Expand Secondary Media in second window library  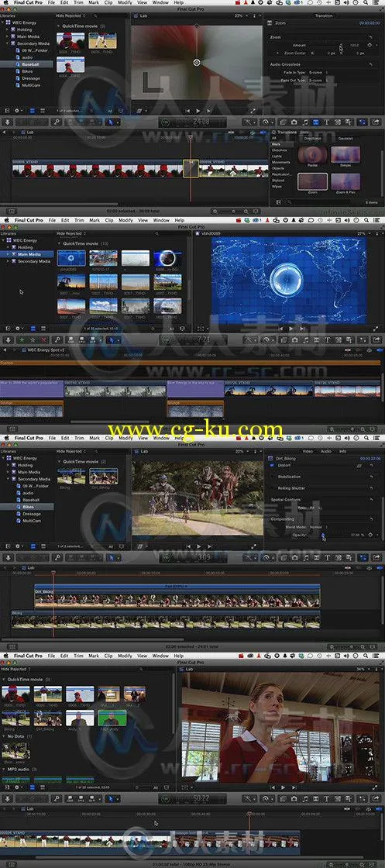8,261
